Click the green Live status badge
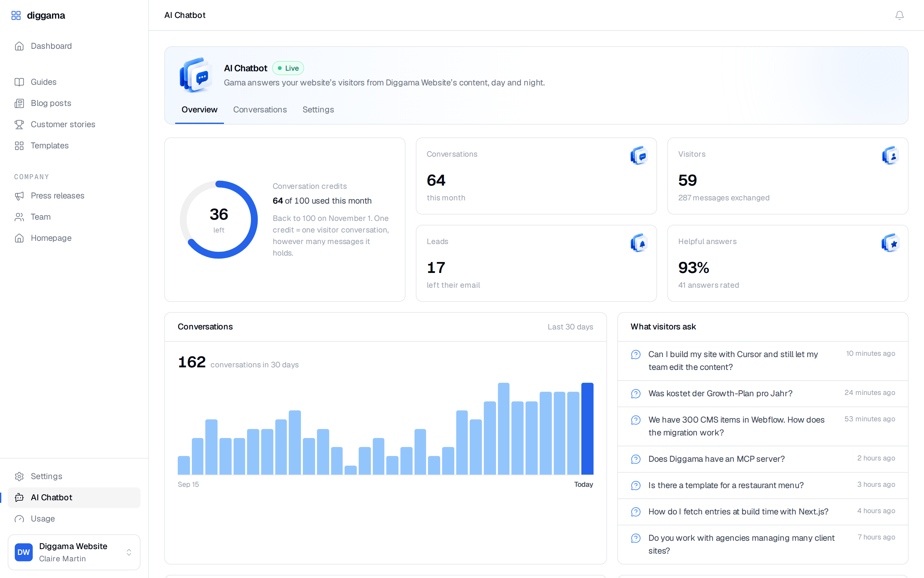The width and height of the screenshot is (924, 578). point(288,68)
